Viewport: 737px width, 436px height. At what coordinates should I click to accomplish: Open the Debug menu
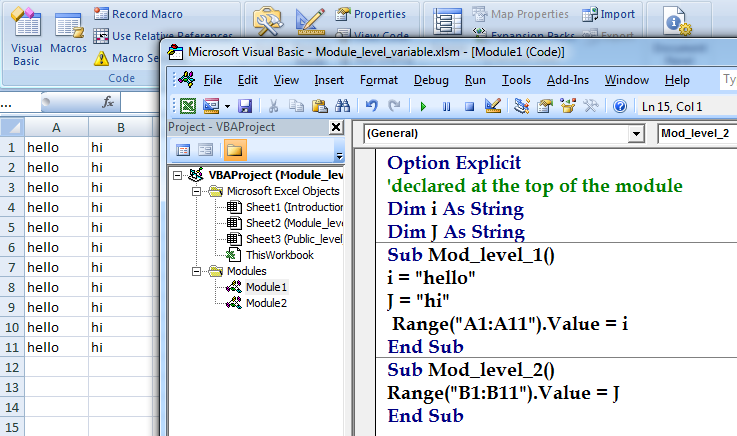click(431, 80)
